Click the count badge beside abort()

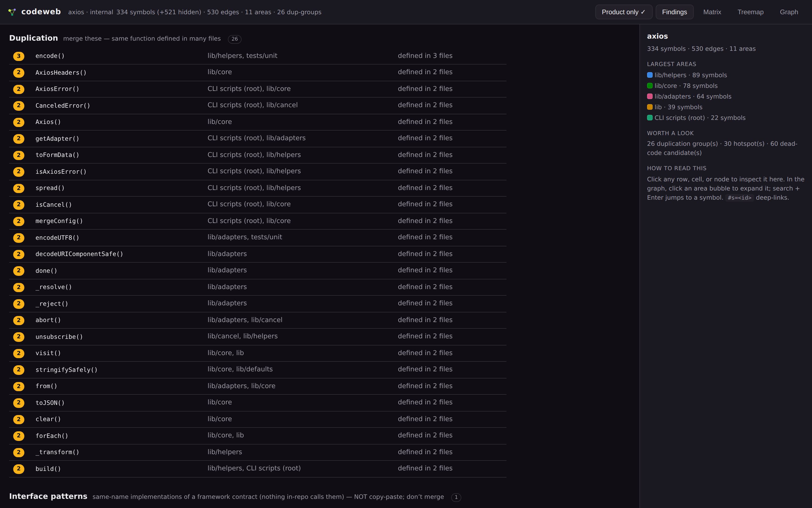pos(19,320)
